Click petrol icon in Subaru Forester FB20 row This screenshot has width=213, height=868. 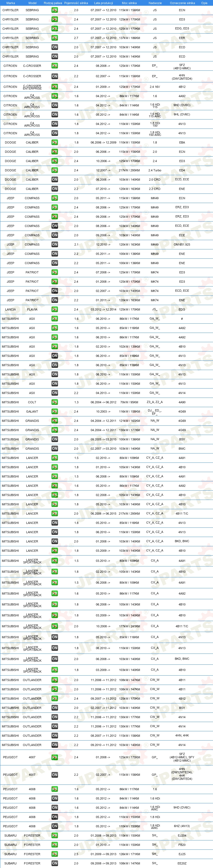pyautogui.click(x=54, y=845)
